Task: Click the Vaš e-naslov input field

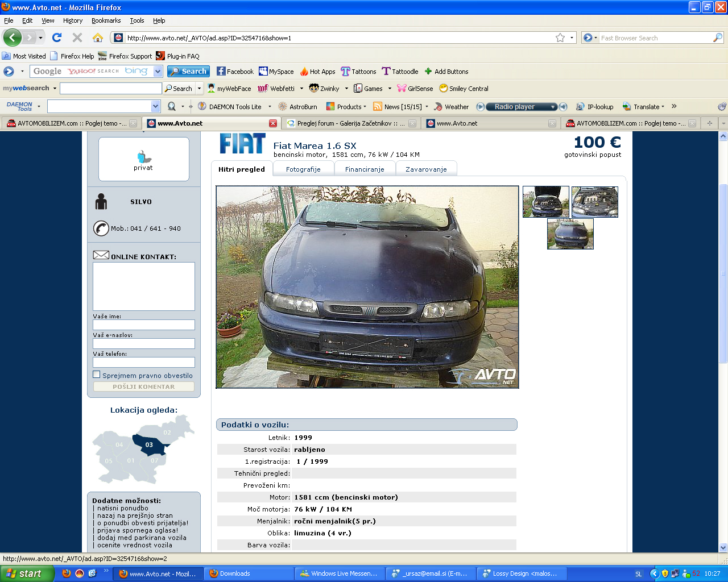Action: coord(144,343)
